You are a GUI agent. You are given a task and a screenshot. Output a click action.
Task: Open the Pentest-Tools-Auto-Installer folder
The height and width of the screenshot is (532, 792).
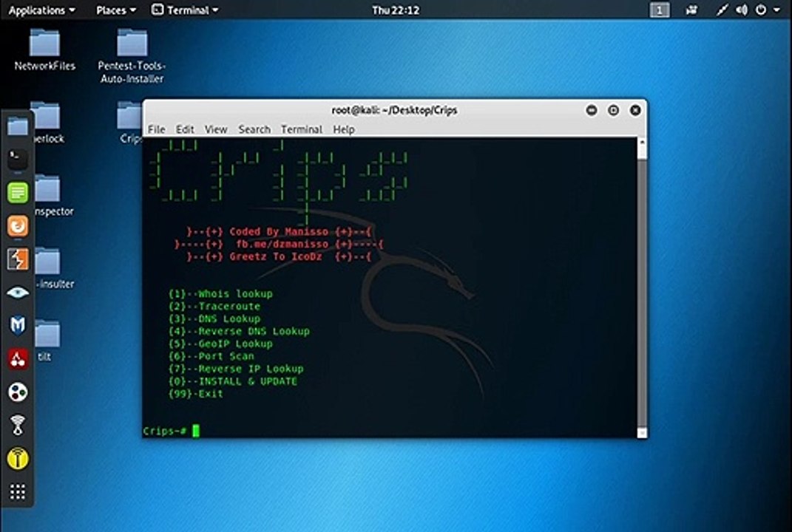[x=132, y=55]
